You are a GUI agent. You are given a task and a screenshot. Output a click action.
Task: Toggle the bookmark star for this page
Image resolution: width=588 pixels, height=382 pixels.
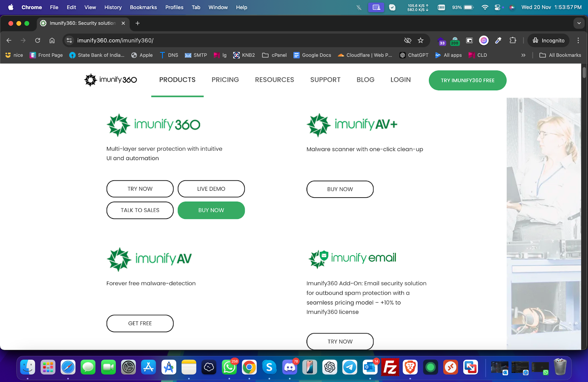[x=421, y=40]
